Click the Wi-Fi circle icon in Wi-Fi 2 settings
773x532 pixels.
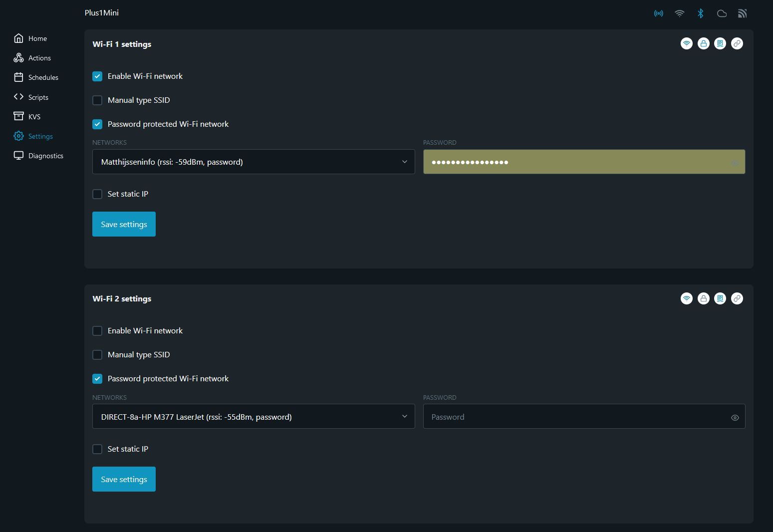pyautogui.click(x=687, y=298)
